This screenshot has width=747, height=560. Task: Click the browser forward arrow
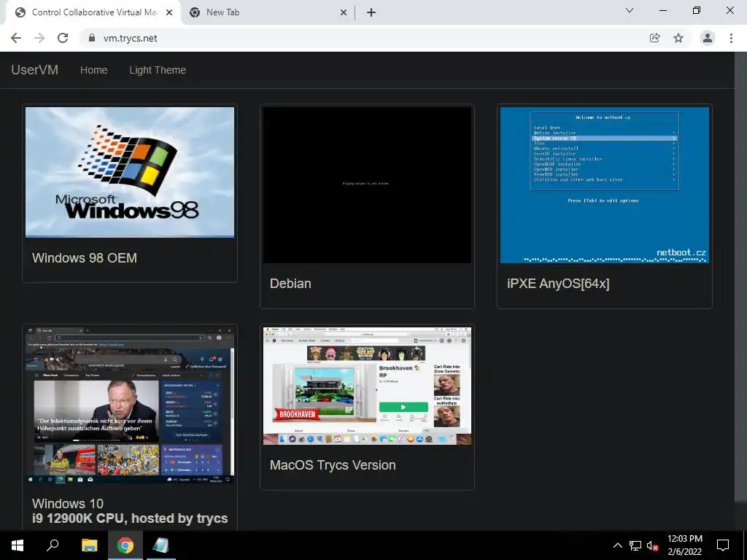tap(39, 38)
